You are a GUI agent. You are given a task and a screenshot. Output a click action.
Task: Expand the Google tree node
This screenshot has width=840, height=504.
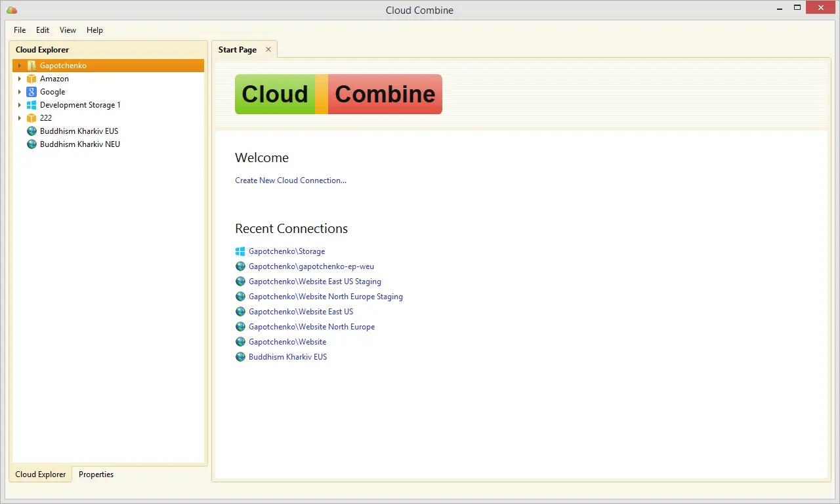click(20, 92)
